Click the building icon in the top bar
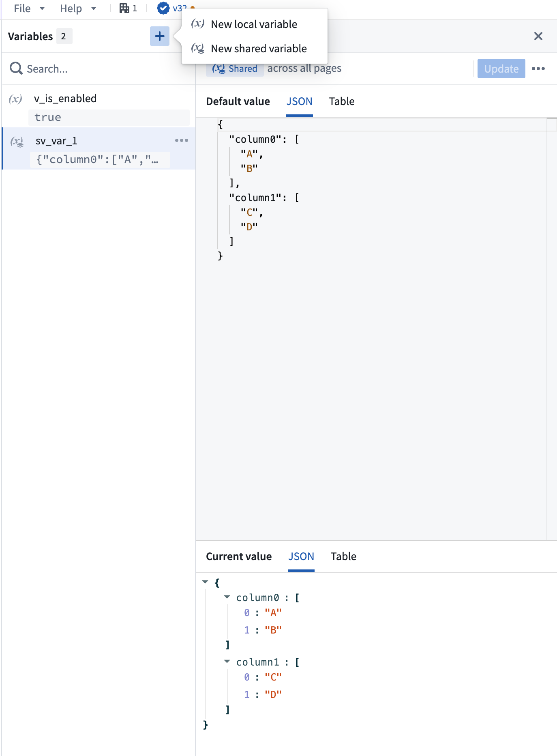Viewport: 557px width, 756px height. pyautogui.click(x=124, y=8)
